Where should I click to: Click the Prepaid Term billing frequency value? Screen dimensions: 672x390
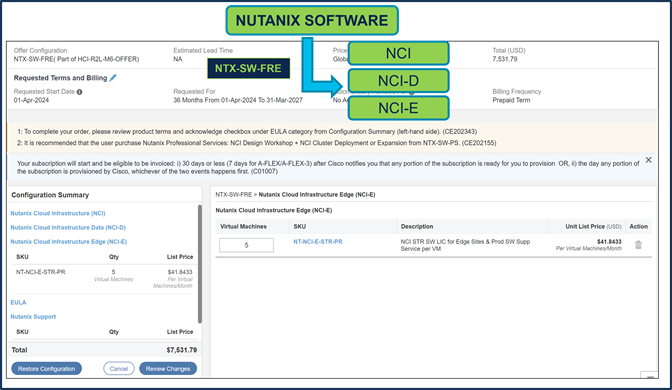pos(511,100)
